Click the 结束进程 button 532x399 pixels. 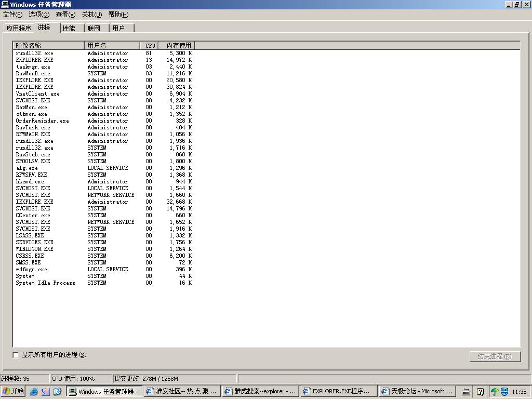(495, 356)
